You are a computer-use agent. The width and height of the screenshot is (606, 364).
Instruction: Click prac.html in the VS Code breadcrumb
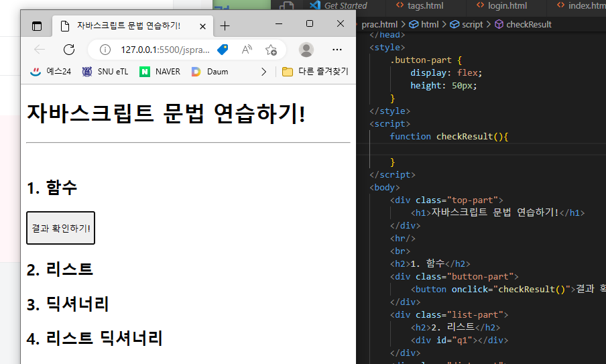coord(379,24)
